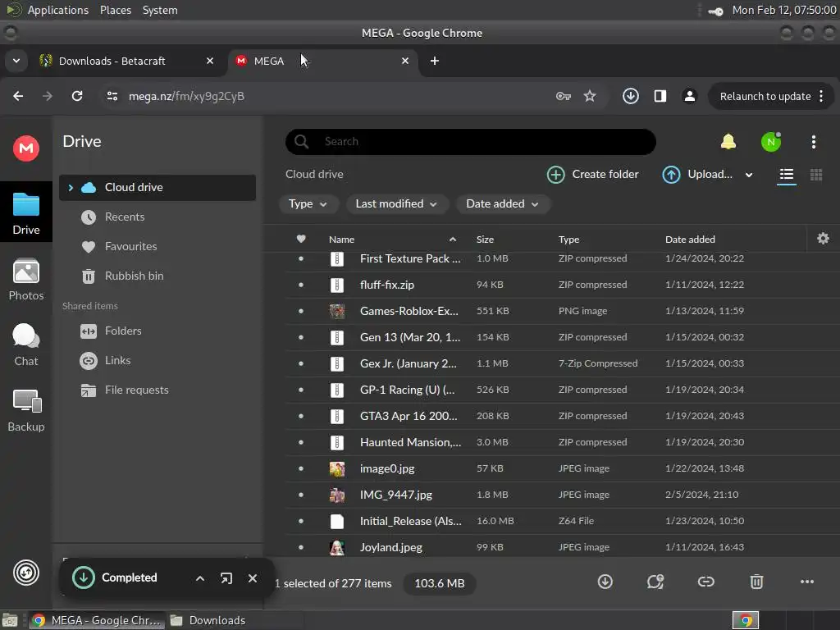Click the get link icon in bottom bar
The image size is (840, 630).
pyautogui.click(x=705, y=582)
